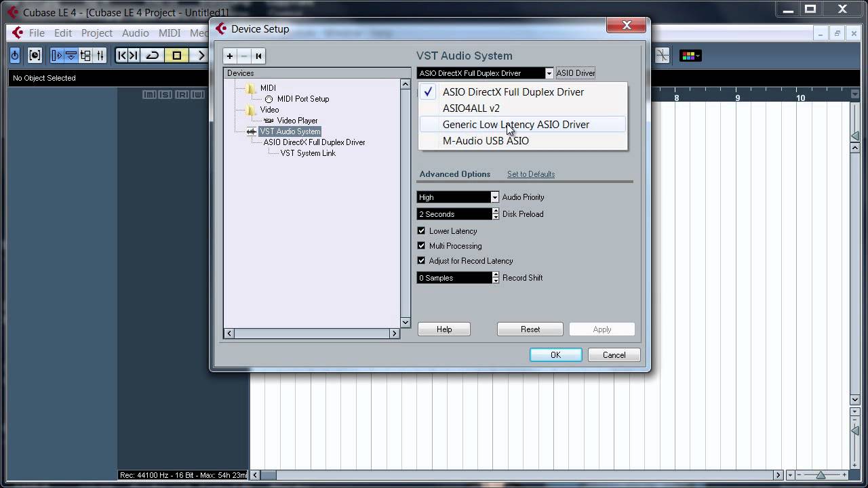Toggle the Show Event Infoline toolbar icon
This screenshot has width=868, height=488.
[x=71, y=56]
